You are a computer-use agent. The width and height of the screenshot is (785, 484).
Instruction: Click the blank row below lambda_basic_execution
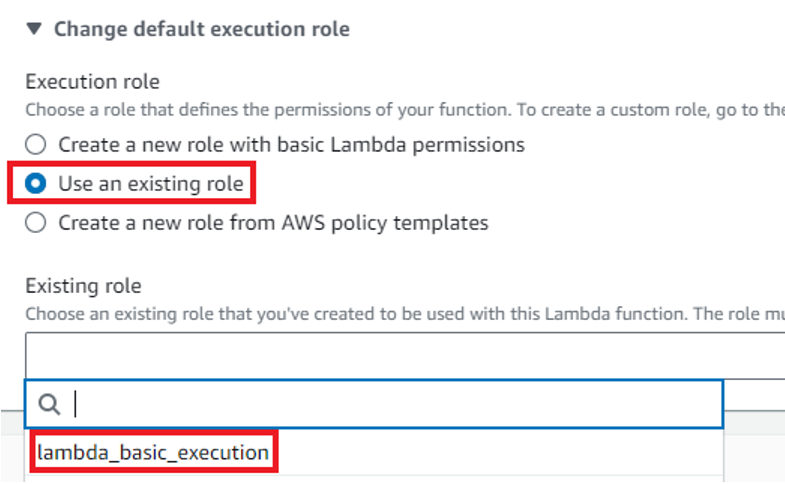click(374, 480)
